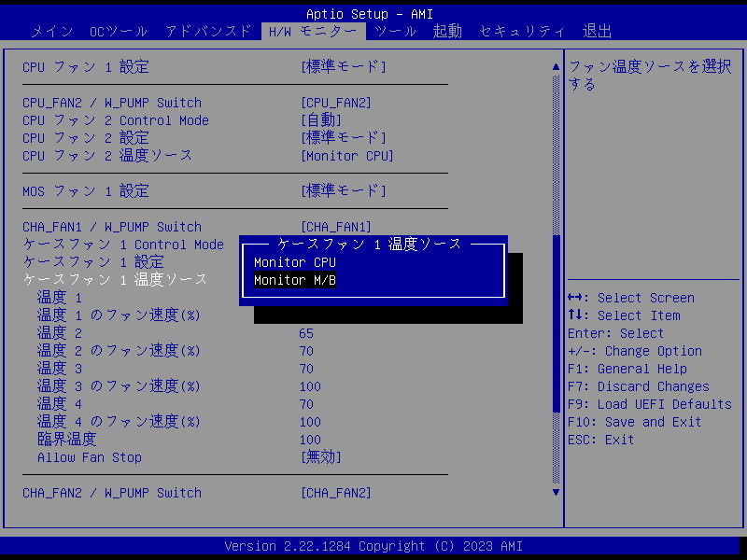
Task: Change CPU_FAN2 / W_PUMP Switch value
Action: coord(336,103)
